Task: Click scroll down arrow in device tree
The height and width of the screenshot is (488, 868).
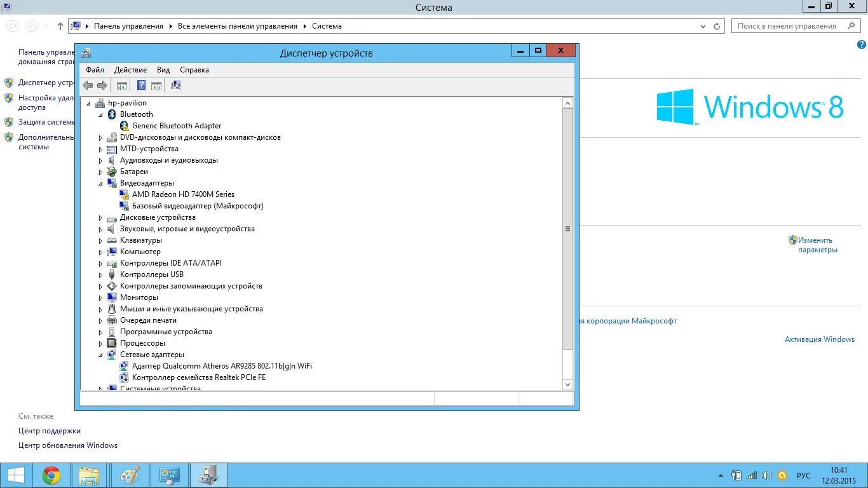Action: [x=568, y=384]
